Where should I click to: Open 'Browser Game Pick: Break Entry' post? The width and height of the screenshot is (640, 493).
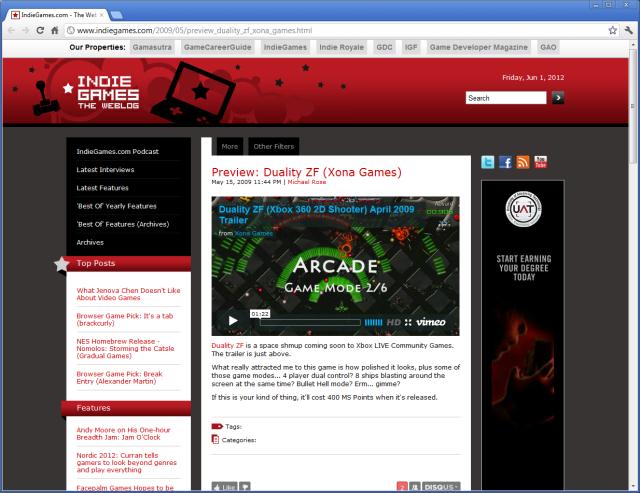point(119,378)
